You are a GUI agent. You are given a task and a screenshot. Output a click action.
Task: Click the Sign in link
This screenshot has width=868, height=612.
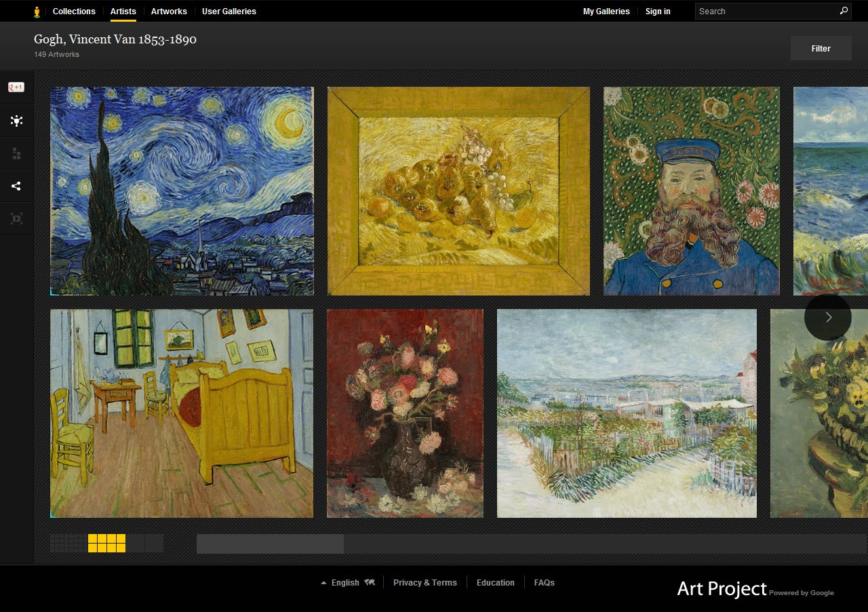[658, 12]
